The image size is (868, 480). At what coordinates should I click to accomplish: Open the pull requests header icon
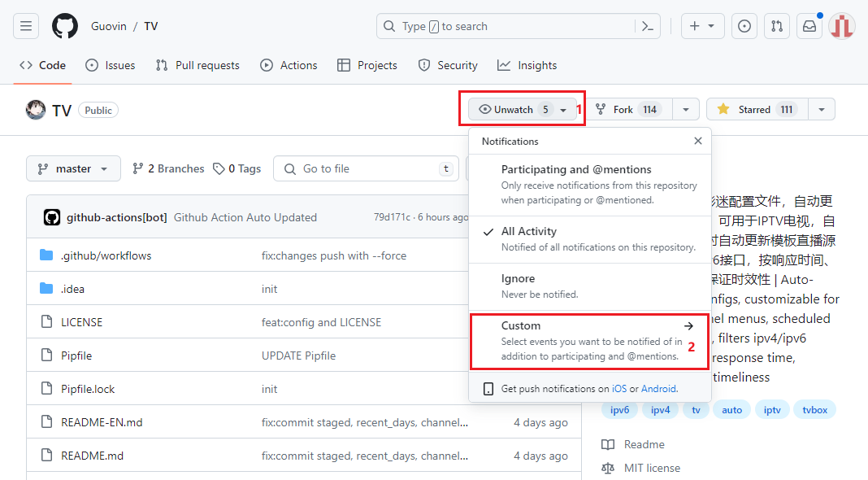777,26
